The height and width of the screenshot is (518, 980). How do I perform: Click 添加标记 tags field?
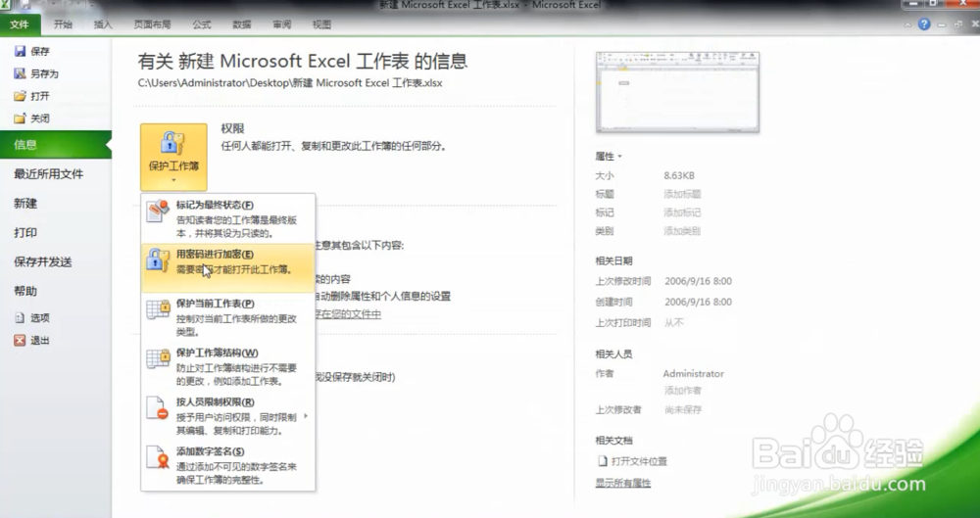pyautogui.click(x=682, y=212)
